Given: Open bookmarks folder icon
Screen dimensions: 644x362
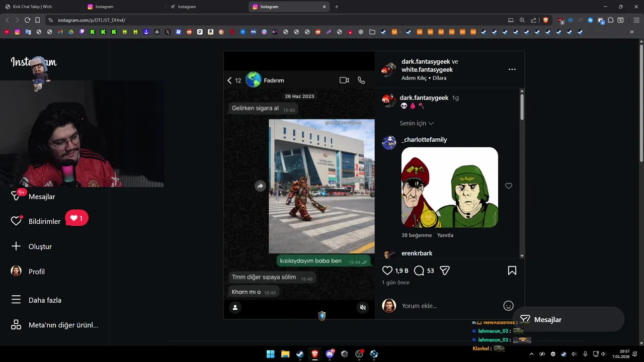Looking at the screenshot, I should pos(372,32).
